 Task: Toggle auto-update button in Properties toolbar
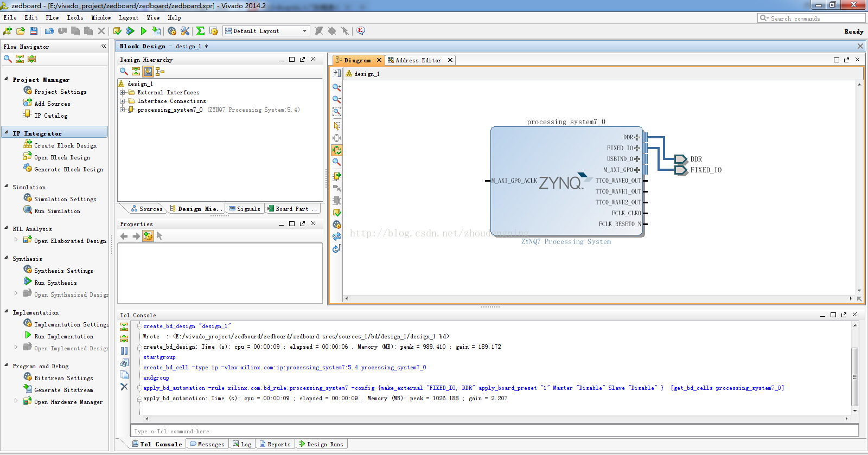148,236
